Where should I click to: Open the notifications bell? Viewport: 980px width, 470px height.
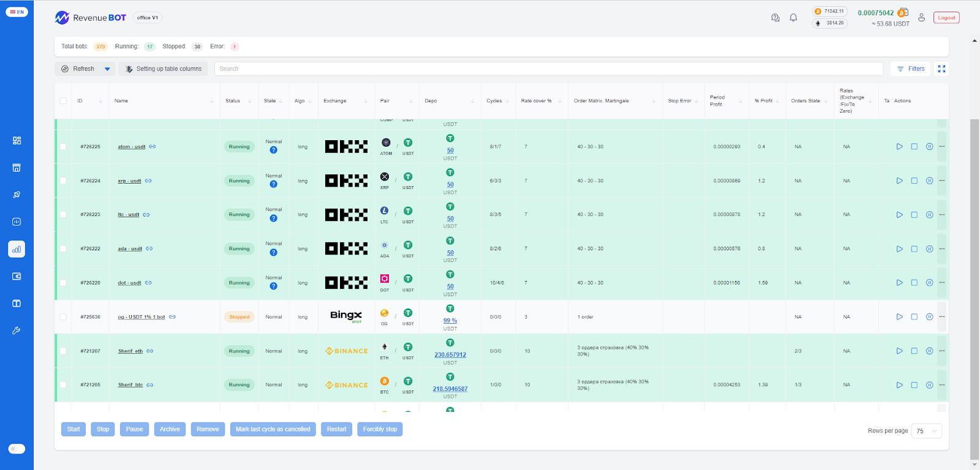[793, 18]
